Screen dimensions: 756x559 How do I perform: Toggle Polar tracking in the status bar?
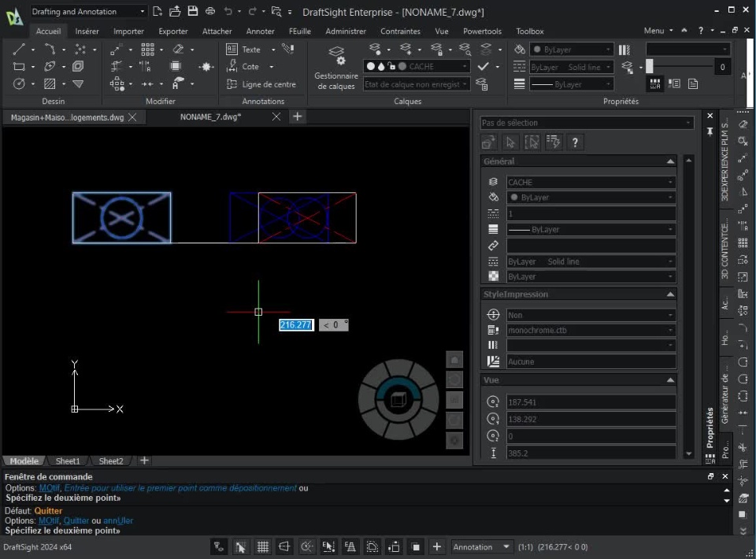point(307,547)
